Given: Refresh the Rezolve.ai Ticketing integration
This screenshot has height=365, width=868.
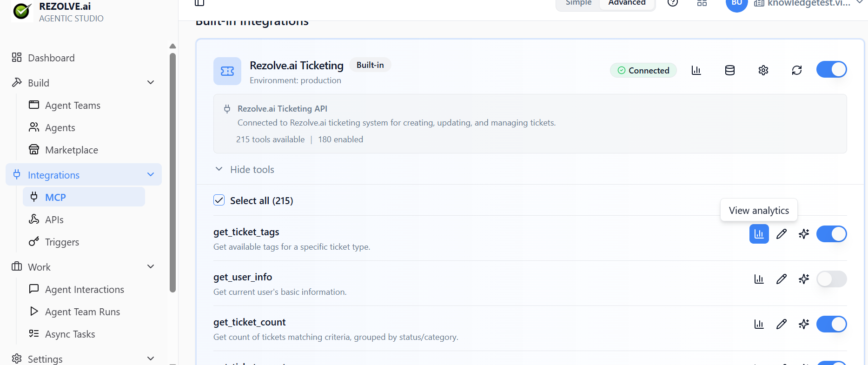Looking at the screenshot, I should [797, 70].
